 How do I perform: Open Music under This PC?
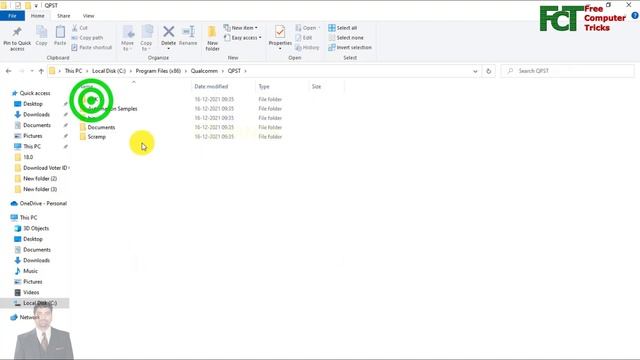coord(30,271)
